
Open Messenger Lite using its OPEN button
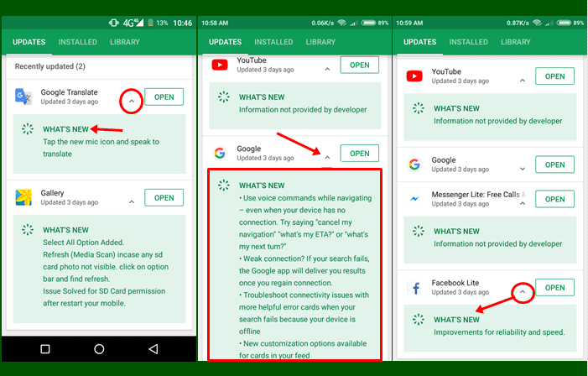pyautogui.click(x=554, y=199)
